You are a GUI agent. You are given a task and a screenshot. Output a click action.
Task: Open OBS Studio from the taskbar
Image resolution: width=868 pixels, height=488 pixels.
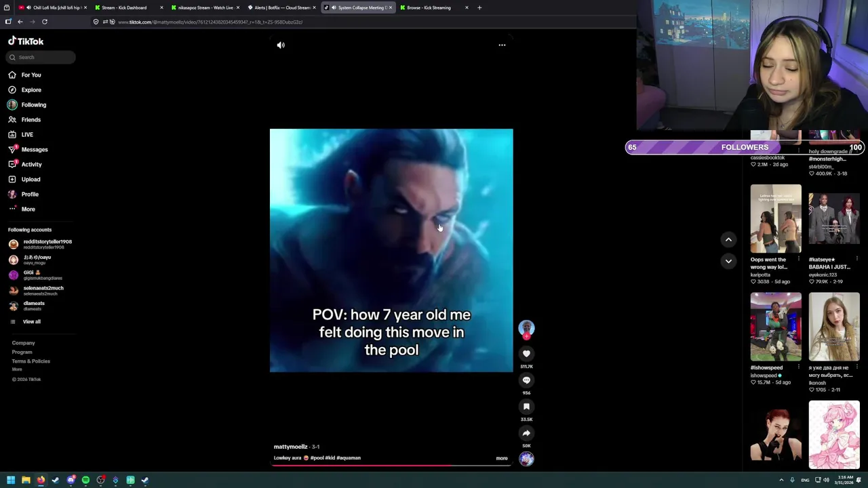(100, 480)
